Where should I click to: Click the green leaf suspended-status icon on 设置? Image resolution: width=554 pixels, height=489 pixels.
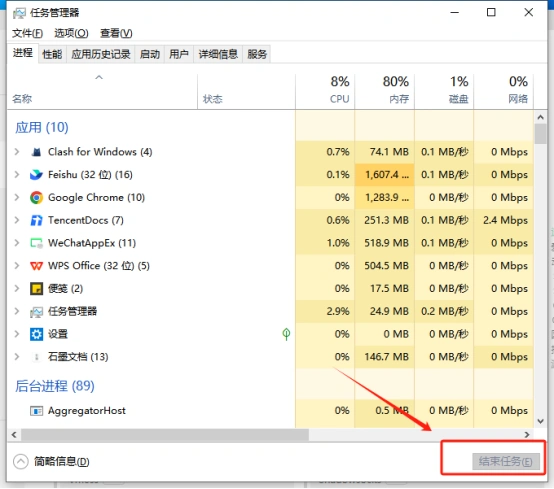pos(286,334)
